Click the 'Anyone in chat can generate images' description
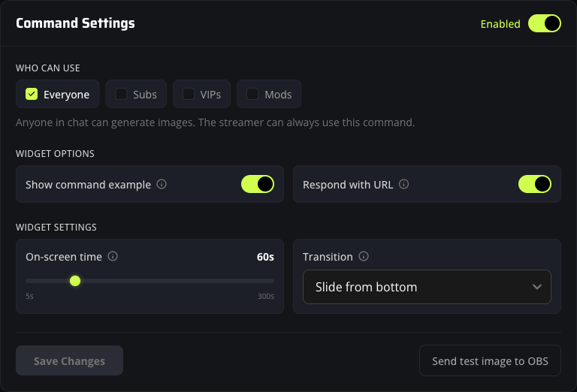577x392 pixels. (216, 122)
